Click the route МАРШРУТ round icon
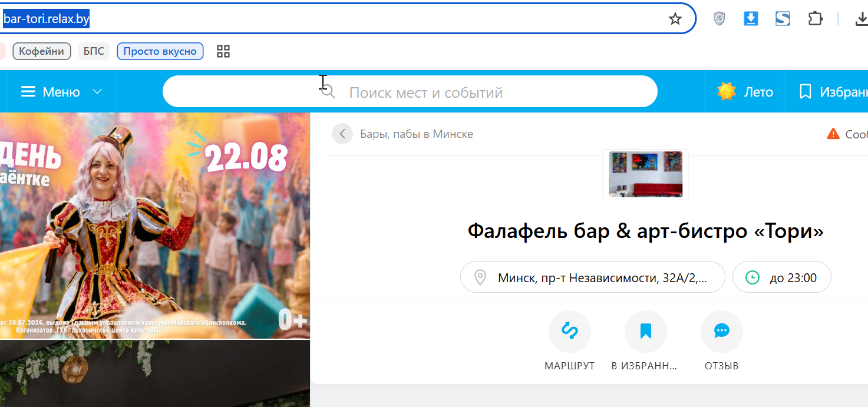868x407 pixels. 570,332
